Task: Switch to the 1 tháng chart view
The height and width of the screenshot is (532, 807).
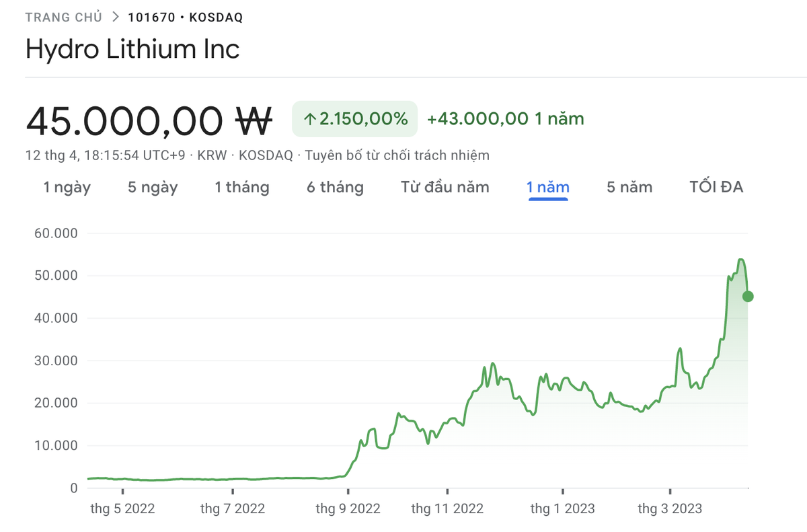Action: (x=242, y=187)
